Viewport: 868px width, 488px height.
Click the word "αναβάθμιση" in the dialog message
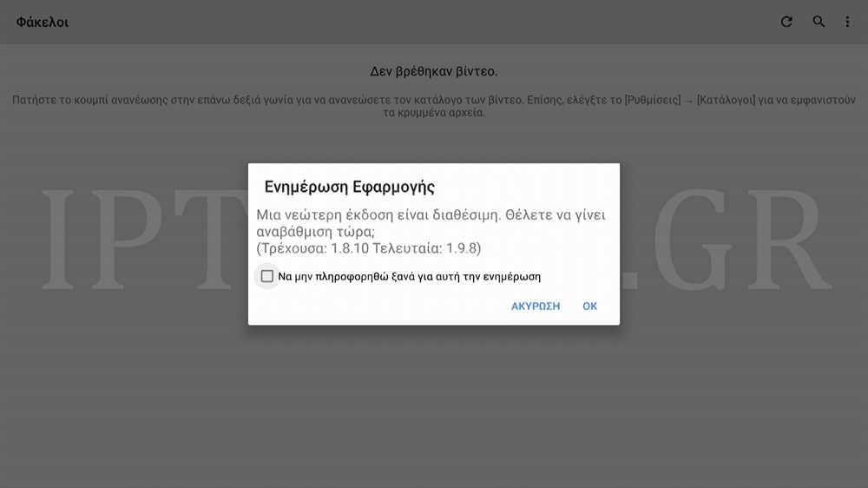click(x=295, y=232)
